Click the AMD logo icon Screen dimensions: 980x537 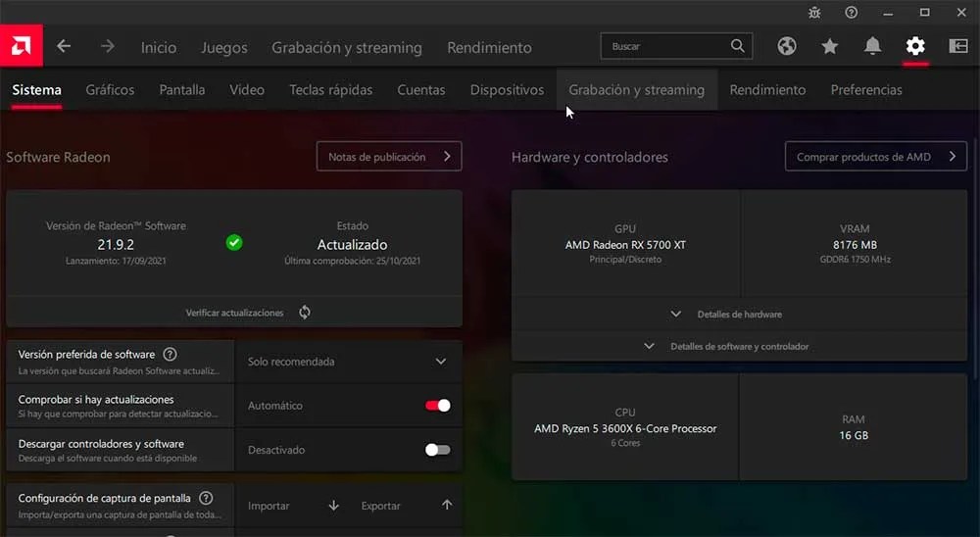click(x=22, y=46)
